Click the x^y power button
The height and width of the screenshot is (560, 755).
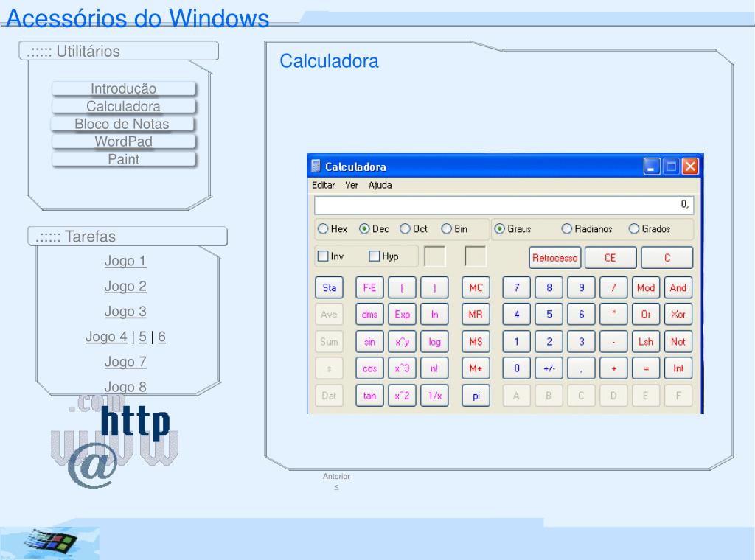click(x=402, y=342)
